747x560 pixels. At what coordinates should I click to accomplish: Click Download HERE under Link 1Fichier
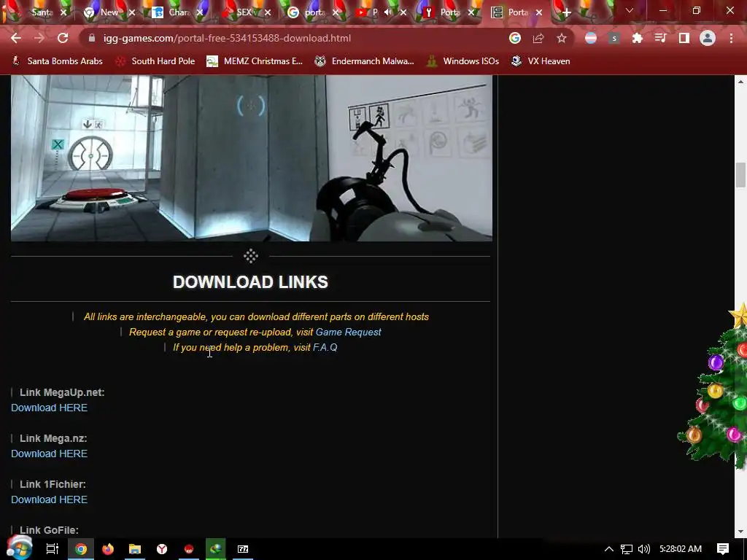[49, 499]
